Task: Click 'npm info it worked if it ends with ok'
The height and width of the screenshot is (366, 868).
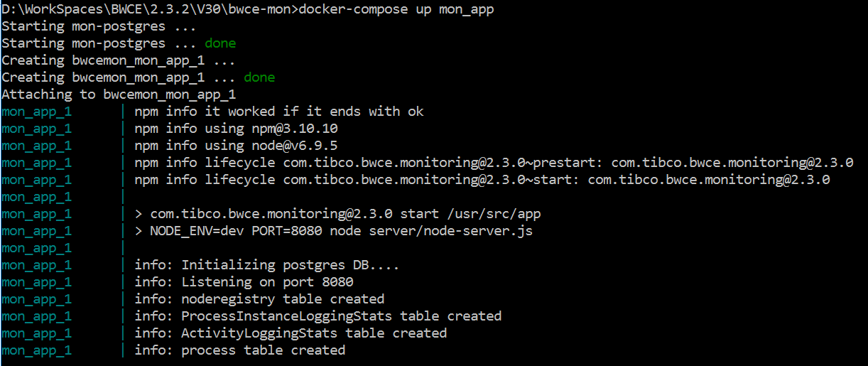Action: 279,112
